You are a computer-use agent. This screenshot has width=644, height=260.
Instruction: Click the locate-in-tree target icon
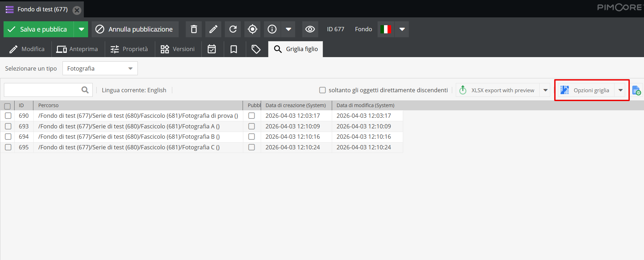coord(253,29)
